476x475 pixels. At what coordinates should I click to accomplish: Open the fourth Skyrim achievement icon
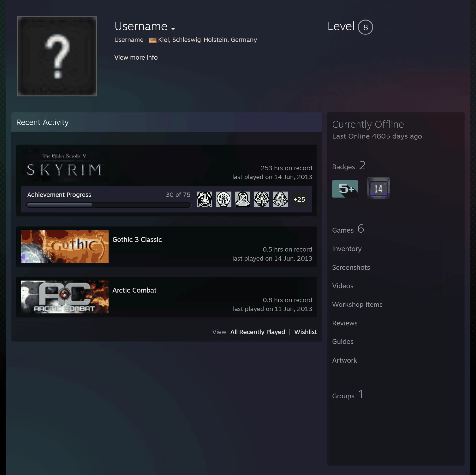coord(262,199)
